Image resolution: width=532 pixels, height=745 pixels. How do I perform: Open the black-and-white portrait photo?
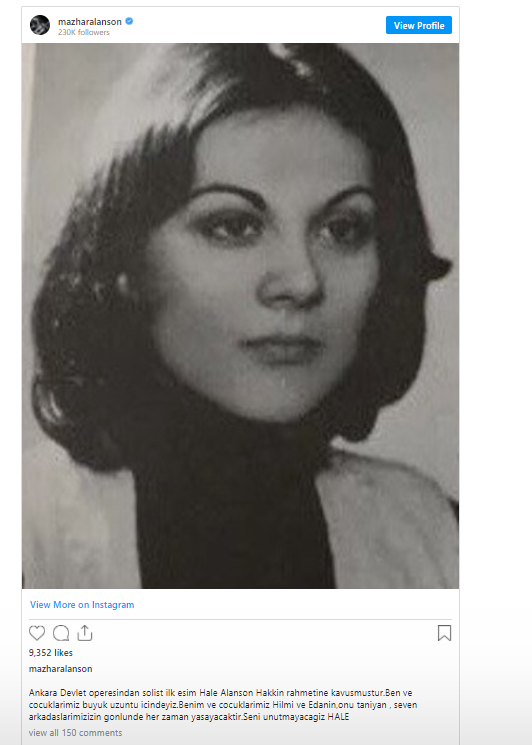point(240,316)
